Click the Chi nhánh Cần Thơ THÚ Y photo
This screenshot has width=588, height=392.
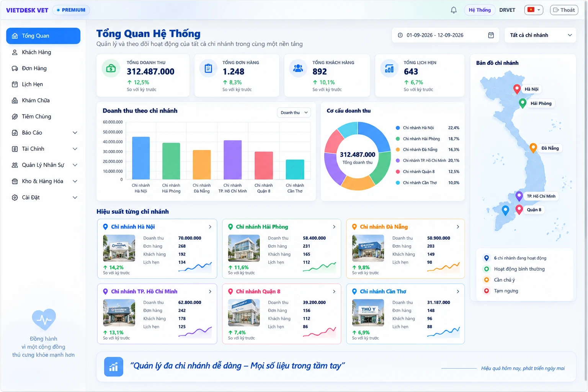[368, 313]
